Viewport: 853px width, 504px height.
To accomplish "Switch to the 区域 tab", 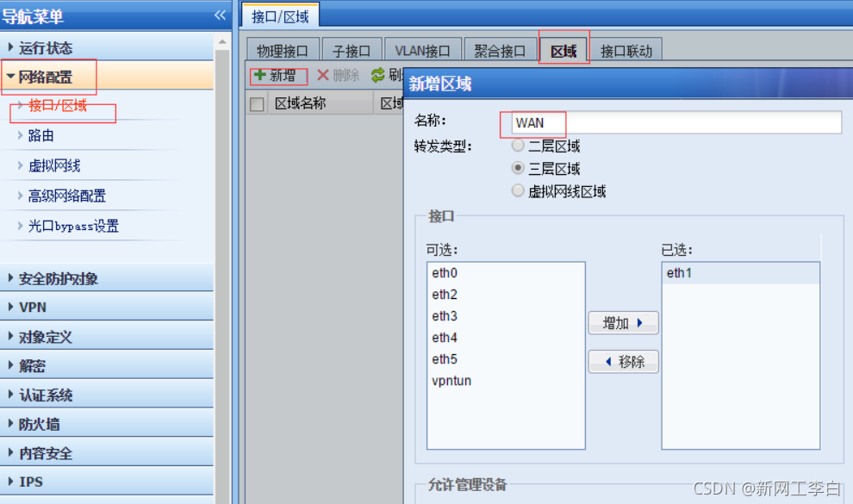I will point(563,51).
